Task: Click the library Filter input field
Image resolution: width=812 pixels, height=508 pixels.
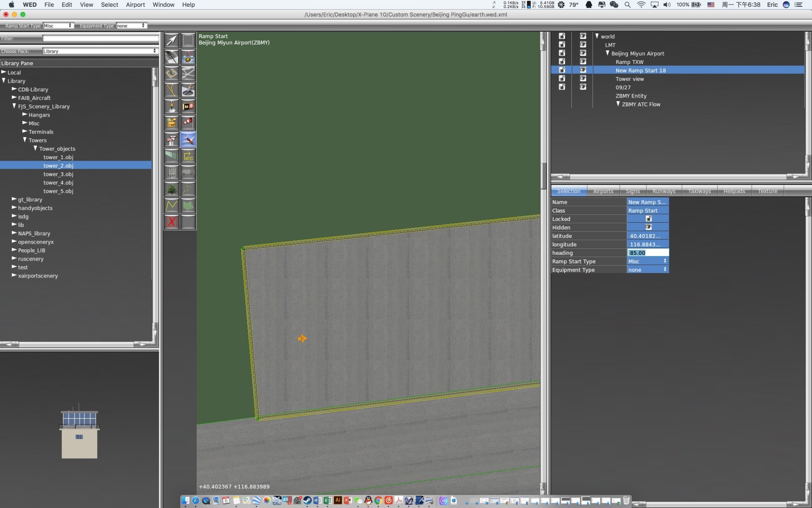Action: pyautogui.click(x=101, y=38)
